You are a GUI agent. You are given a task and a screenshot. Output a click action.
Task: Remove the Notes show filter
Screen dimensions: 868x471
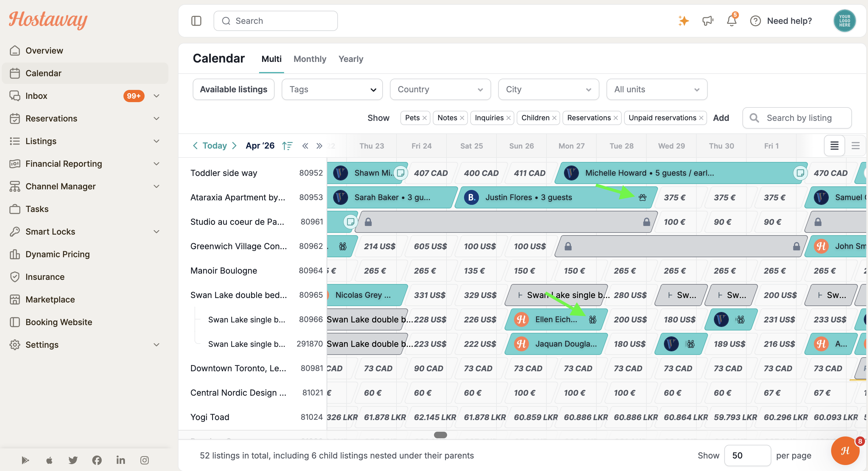462,118
